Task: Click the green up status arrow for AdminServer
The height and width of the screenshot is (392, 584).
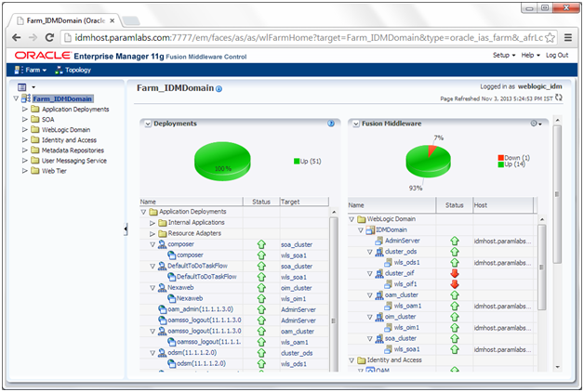Action: pyautogui.click(x=455, y=241)
